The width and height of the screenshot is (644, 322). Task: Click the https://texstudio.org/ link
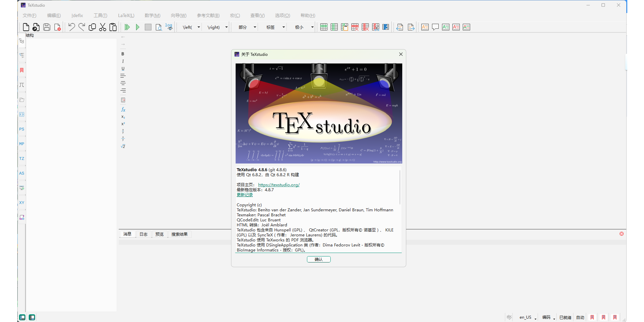(x=279, y=185)
